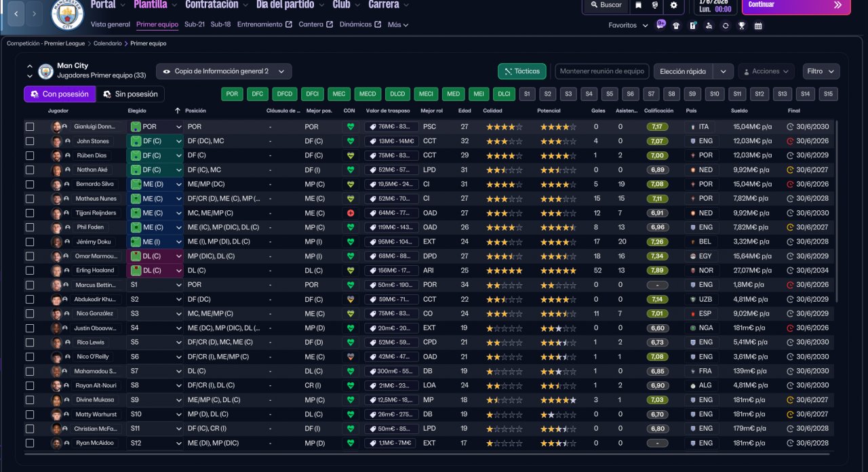Open the globe world icon in top bar

point(655,5)
